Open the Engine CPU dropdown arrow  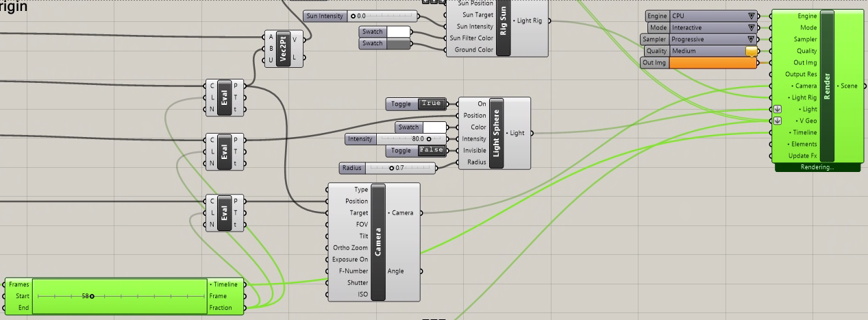tap(752, 16)
